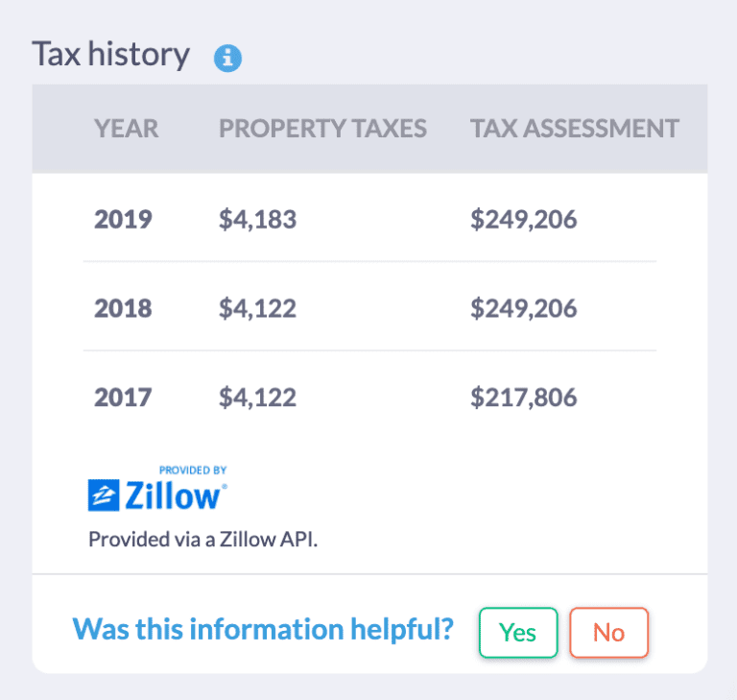Click the Zillow logo
The image size is (737, 700).
click(x=158, y=495)
